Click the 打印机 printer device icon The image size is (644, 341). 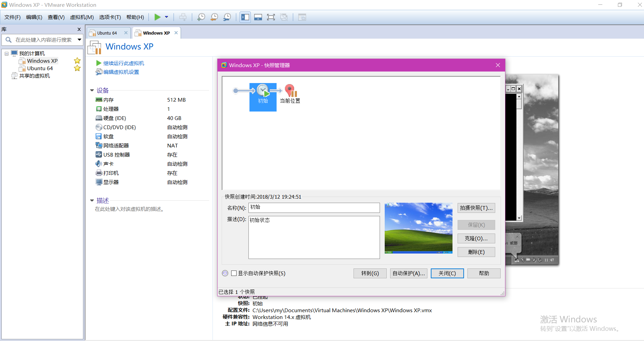pyautogui.click(x=99, y=173)
